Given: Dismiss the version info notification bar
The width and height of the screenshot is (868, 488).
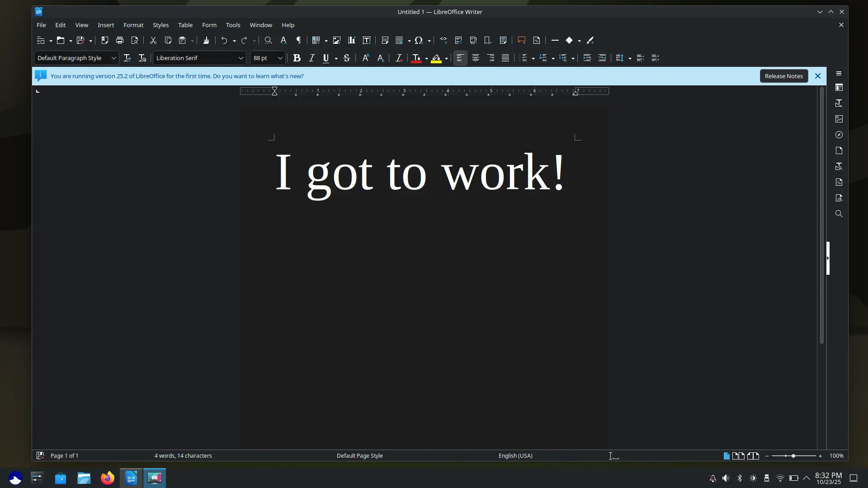Looking at the screenshot, I should (817, 76).
